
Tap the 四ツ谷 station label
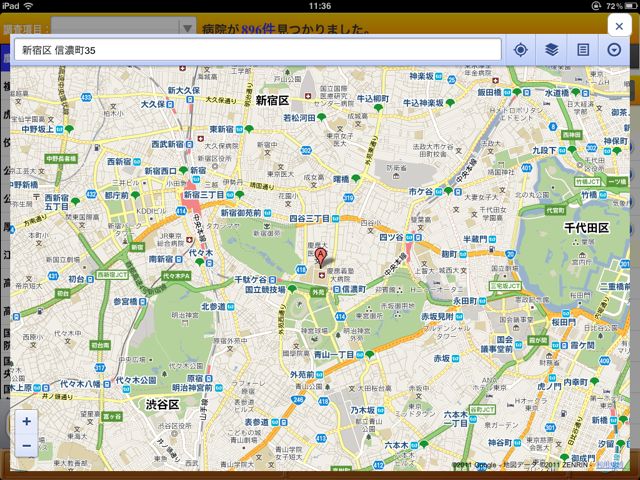click(x=391, y=237)
